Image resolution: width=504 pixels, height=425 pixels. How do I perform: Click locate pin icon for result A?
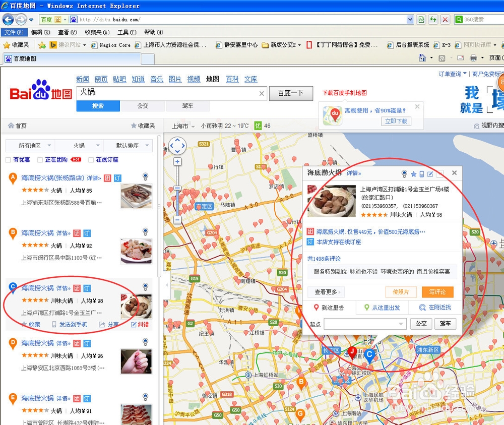145,176
